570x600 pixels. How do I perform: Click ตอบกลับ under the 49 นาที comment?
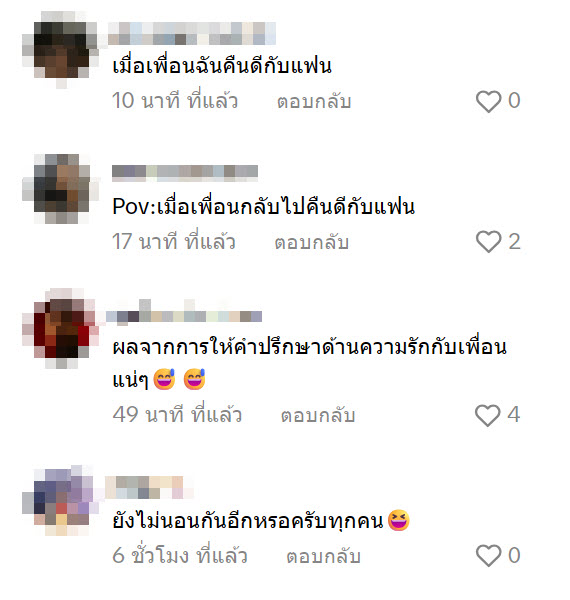coord(318,416)
